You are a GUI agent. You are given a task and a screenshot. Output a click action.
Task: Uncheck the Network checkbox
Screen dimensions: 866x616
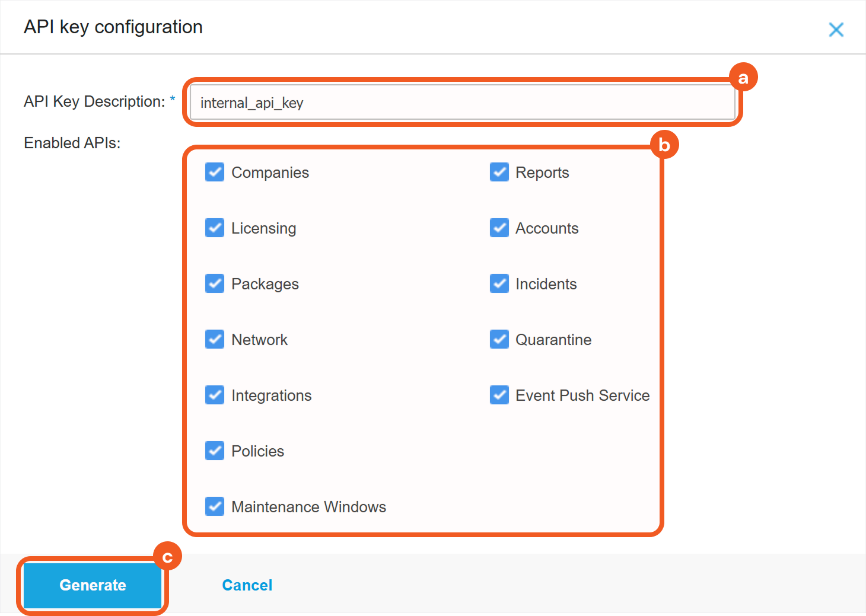pyautogui.click(x=215, y=340)
